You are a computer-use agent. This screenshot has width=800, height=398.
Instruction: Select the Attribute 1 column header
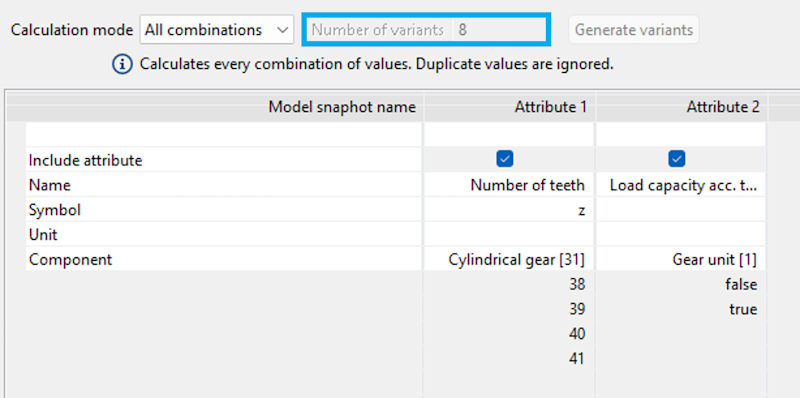(509, 107)
